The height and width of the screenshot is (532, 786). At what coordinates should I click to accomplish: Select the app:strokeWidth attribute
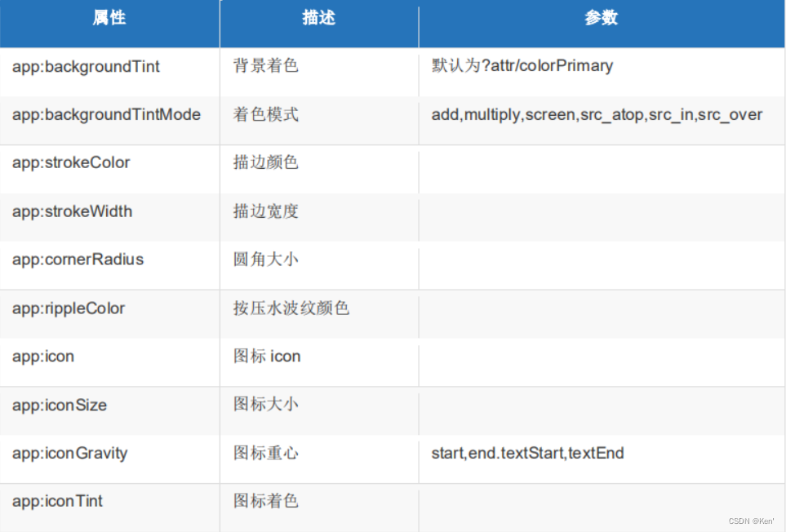(72, 211)
